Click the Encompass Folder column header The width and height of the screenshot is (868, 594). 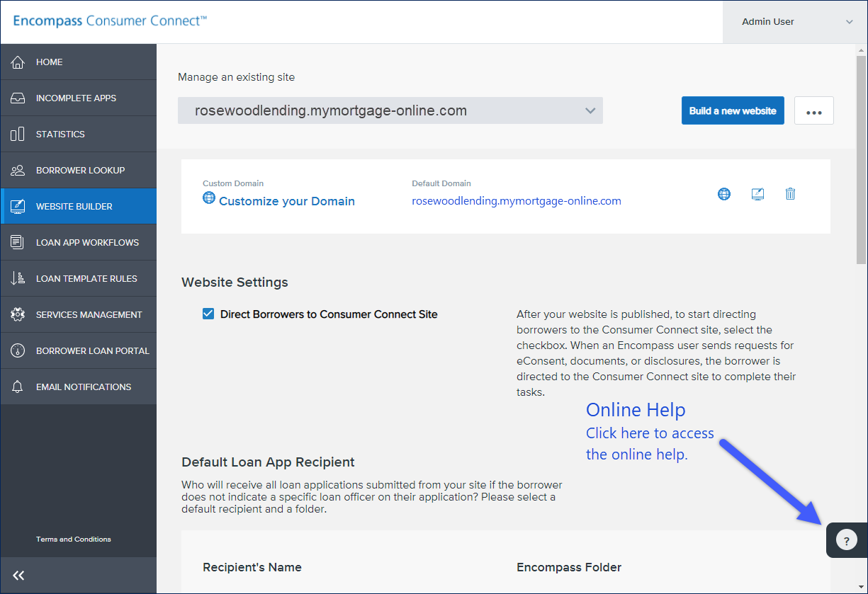point(569,567)
